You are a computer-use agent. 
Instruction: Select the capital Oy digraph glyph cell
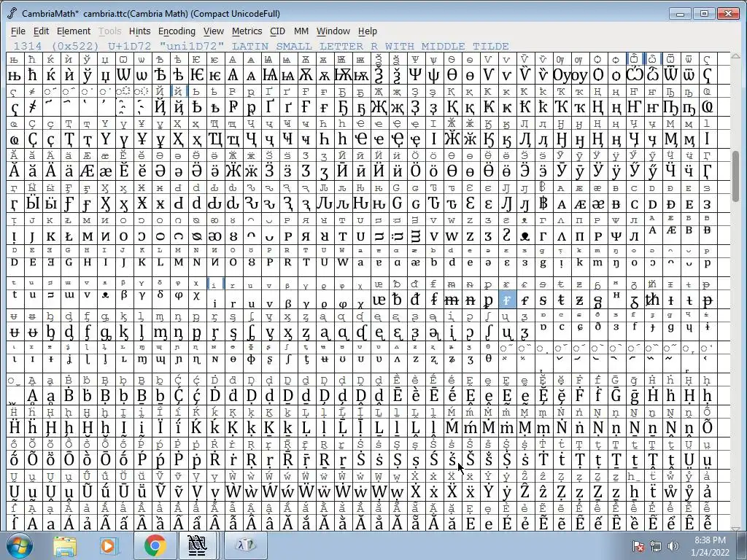[561, 75]
